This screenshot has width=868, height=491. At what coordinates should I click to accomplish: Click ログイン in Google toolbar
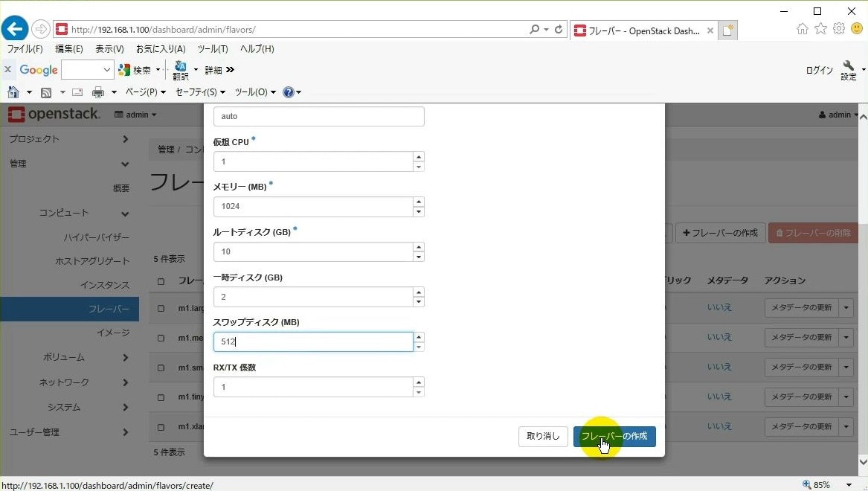coord(820,70)
